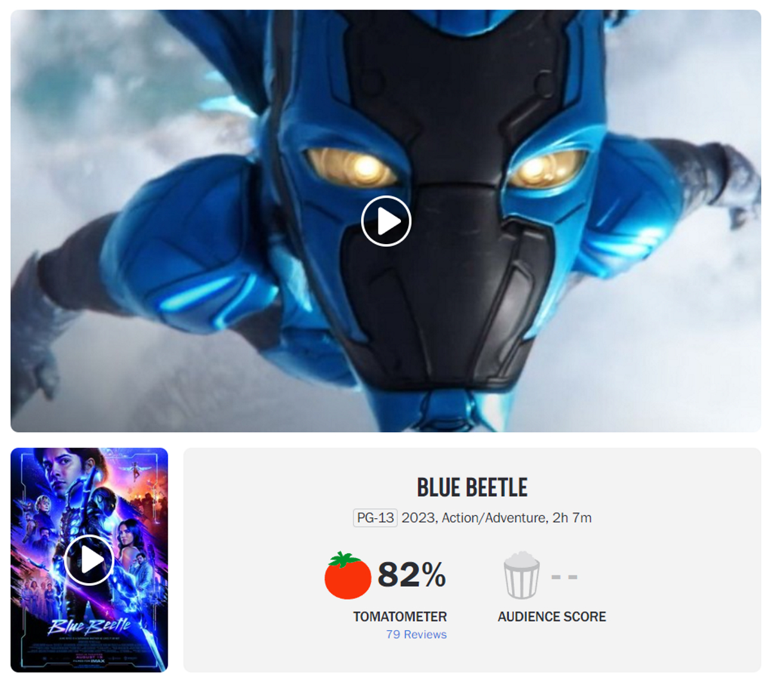Open the 79 Reviews link
771x700 pixels.
[x=416, y=634]
